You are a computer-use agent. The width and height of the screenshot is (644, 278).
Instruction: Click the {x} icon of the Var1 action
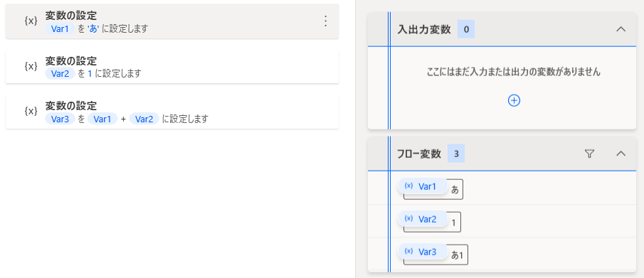(x=31, y=21)
